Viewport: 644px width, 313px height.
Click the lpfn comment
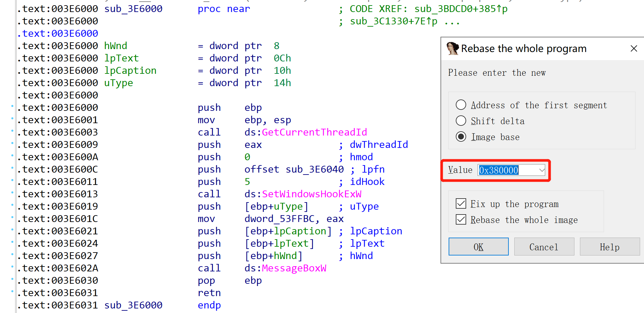point(373,169)
